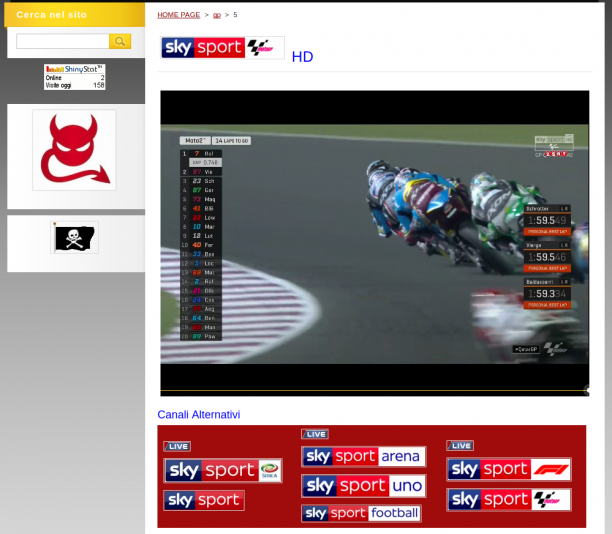Open the 'gp' breadcrumb link
Viewport: 612px width, 534px height.
217,15
